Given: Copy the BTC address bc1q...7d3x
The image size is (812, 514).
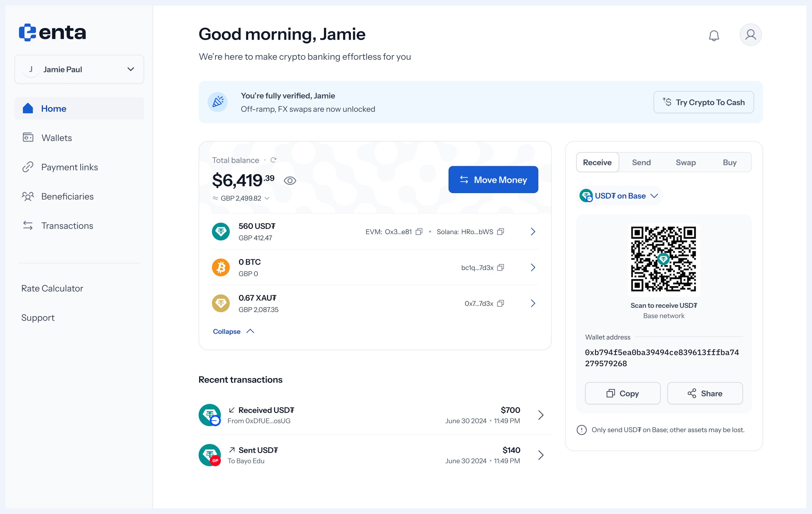Looking at the screenshot, I should 501,268.
